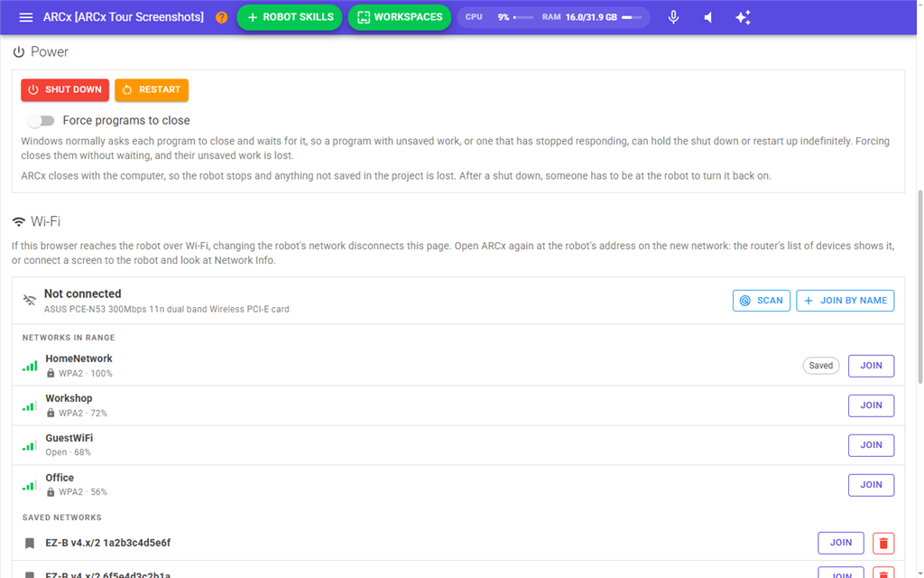Open the AI sparkle assistant icon

click(x=744, y=17)
